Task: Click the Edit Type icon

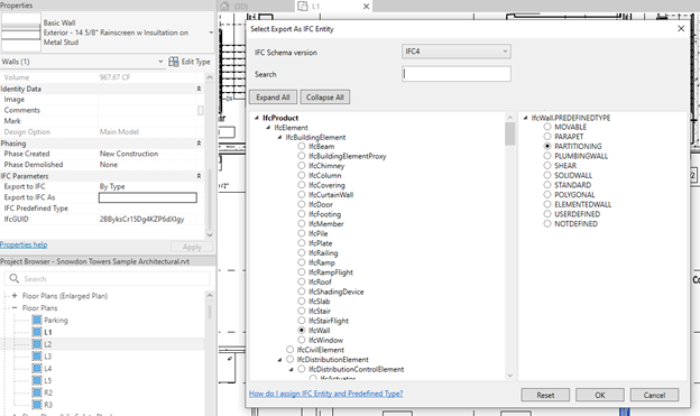Action: point(172,62)
